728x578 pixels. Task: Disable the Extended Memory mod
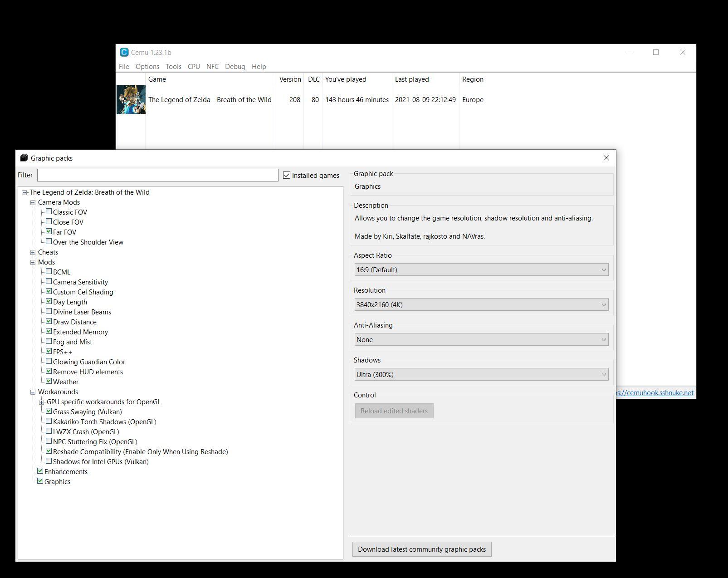pyautogui.click(x=49, y=331)
